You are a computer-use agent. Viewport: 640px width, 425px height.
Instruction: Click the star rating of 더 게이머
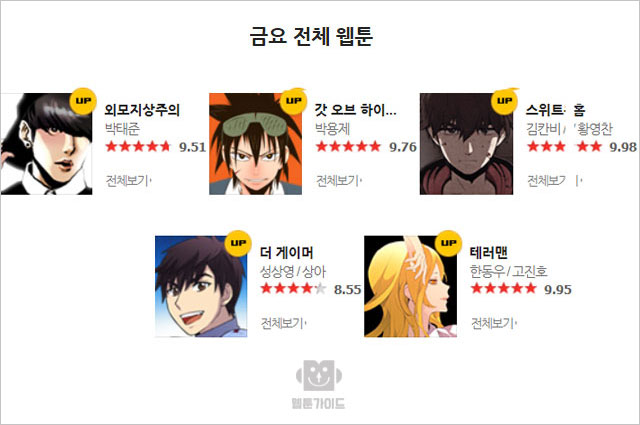point(293,289)
